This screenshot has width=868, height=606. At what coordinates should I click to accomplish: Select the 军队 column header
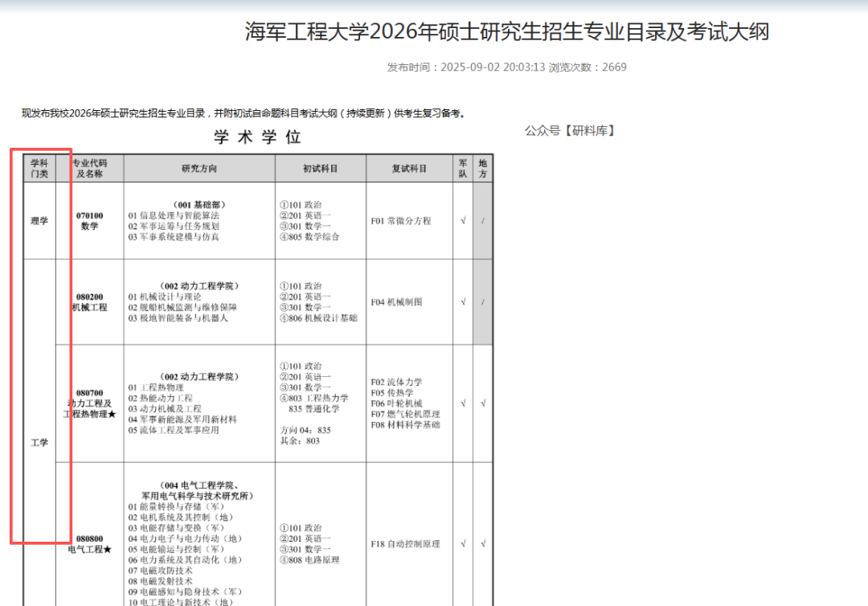click(x=464, y=168)
